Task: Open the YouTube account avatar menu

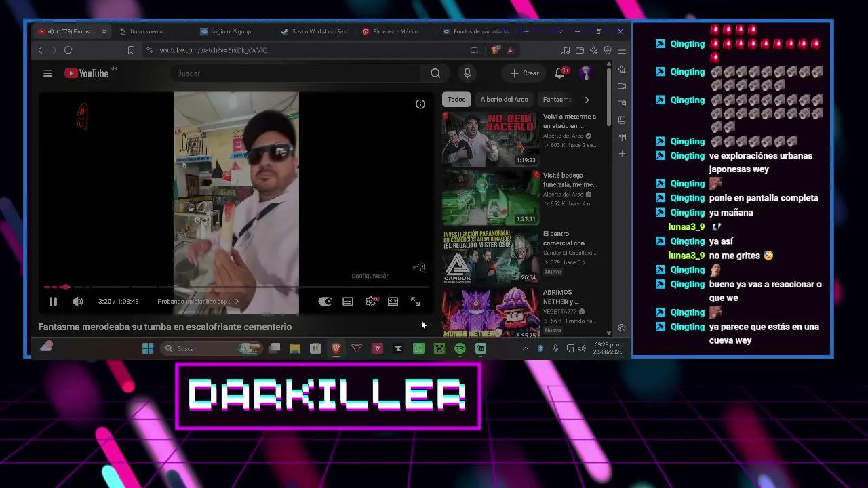Action: pos(586,73)
